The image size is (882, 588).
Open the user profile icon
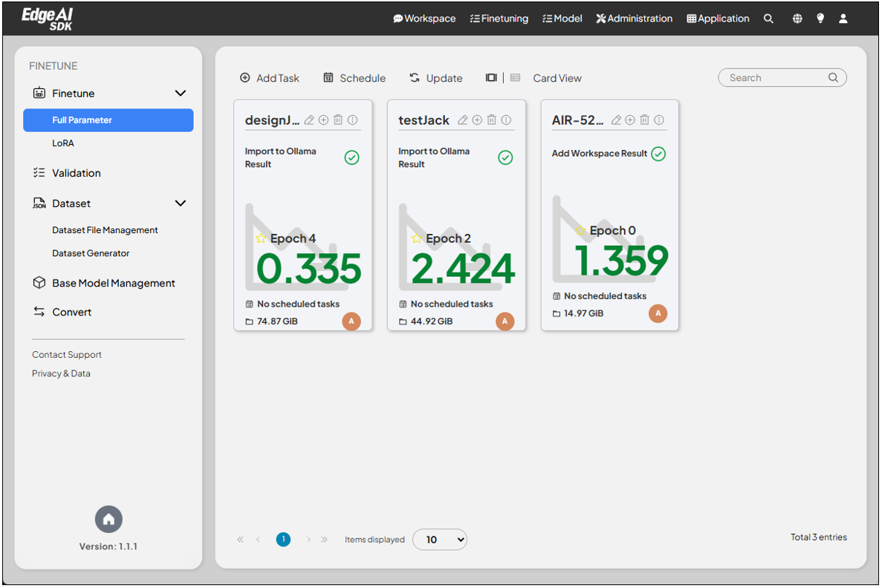(843, 19)
